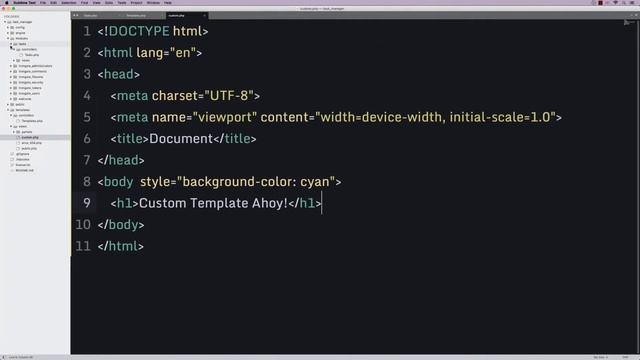
Task: Select custom.php in the sidebar tree
Action: [30, 138]
